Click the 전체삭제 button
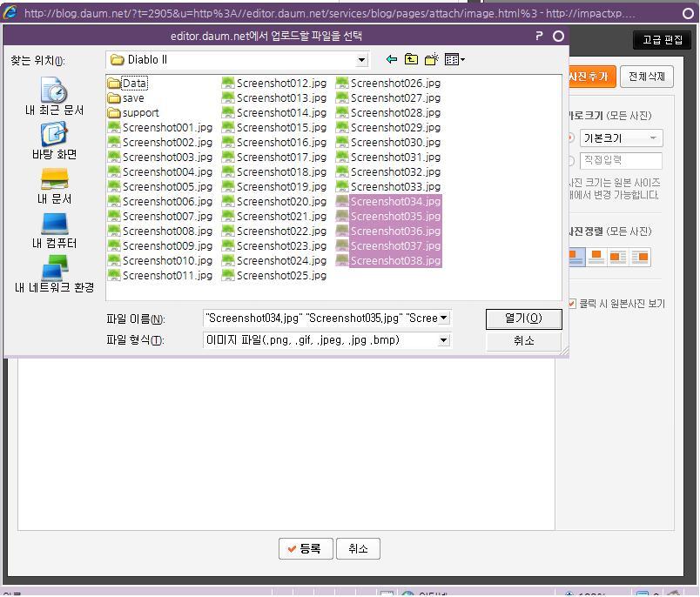This screenshot has height=597, width=700. point(646,77)
